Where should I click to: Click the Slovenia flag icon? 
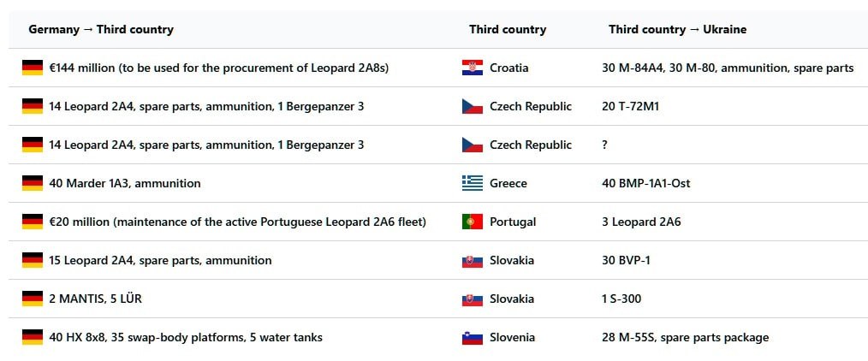point(472,337)
